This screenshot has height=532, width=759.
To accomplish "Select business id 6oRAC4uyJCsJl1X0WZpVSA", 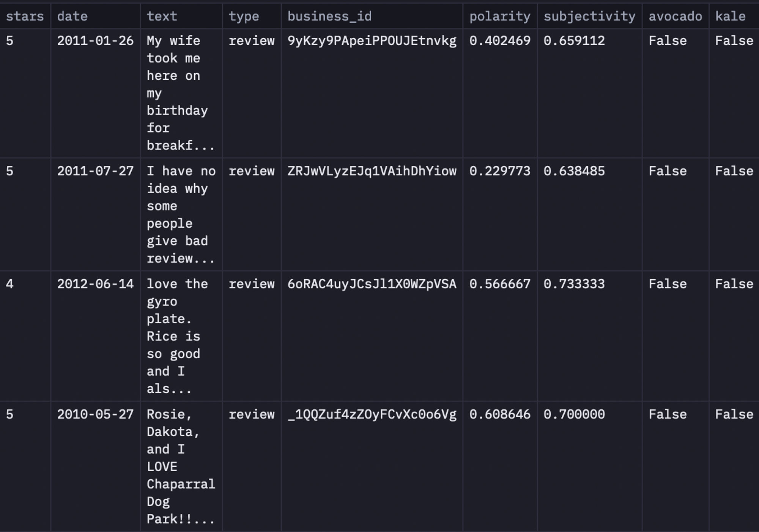I will coord(372,284).
